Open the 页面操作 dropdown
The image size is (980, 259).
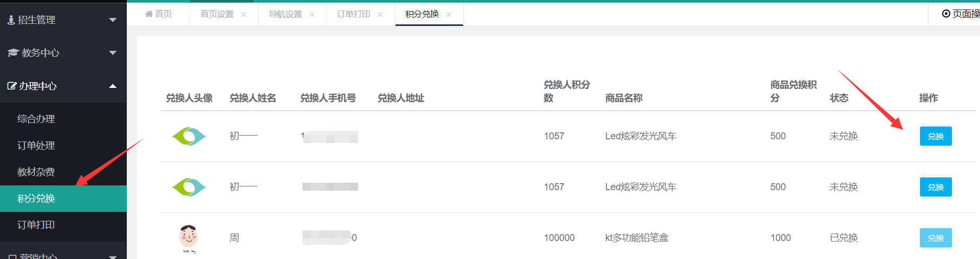(960, 14)
